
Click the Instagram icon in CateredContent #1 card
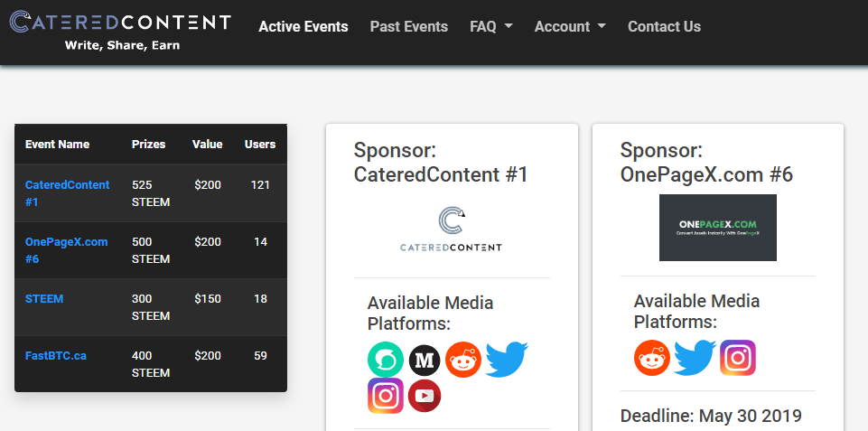click(386, 396)
